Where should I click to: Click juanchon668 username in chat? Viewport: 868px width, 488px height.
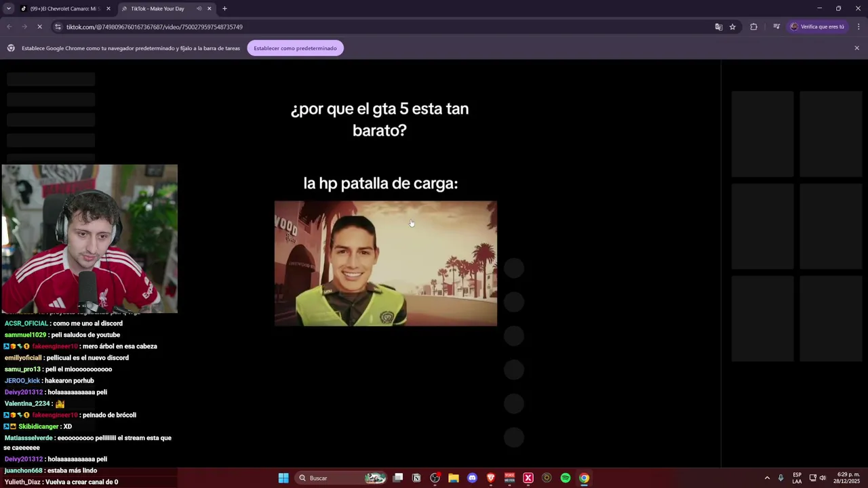(x=23, y=470)
